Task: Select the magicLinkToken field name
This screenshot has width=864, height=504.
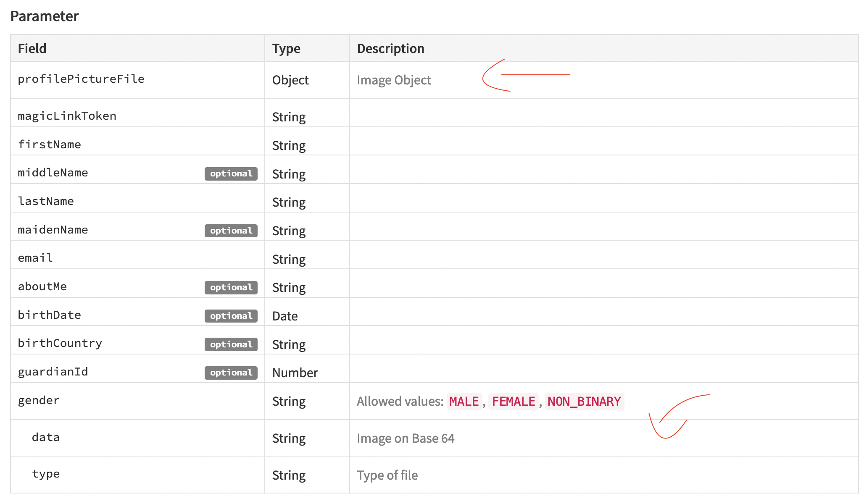Action: point(67,116)
